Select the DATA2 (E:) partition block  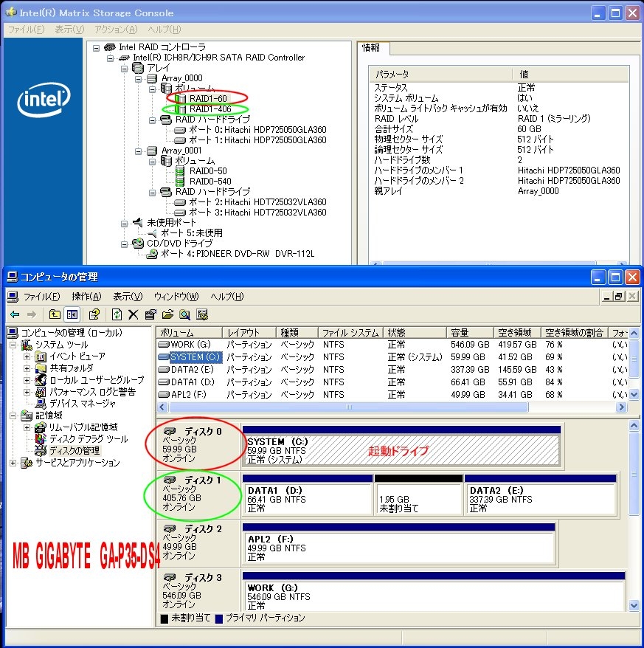coord(540,499)
